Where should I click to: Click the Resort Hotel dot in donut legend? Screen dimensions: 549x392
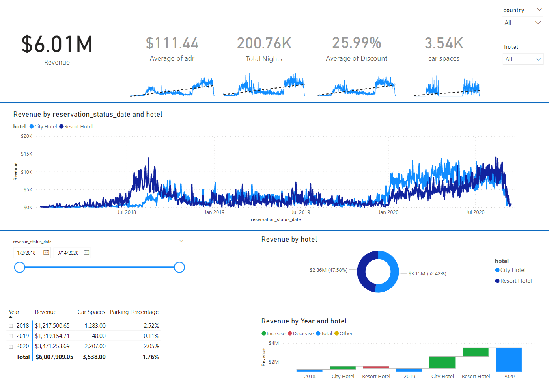coord(497,281)
